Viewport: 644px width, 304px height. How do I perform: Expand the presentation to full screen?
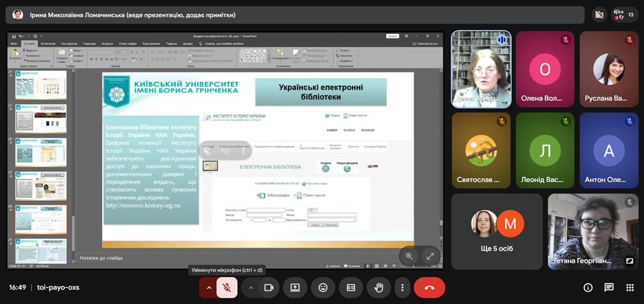coord(430,256)
